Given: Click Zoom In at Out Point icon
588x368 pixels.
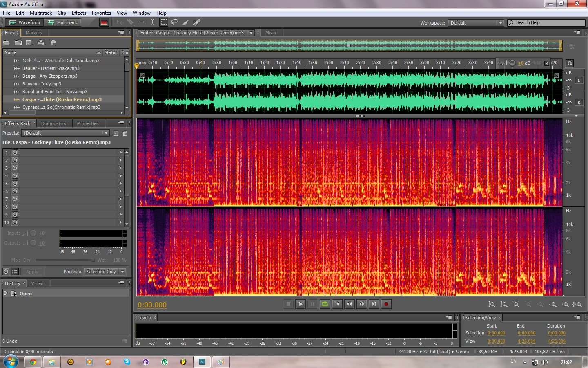Looking at the screenshot, I should (x=565, y=305).
